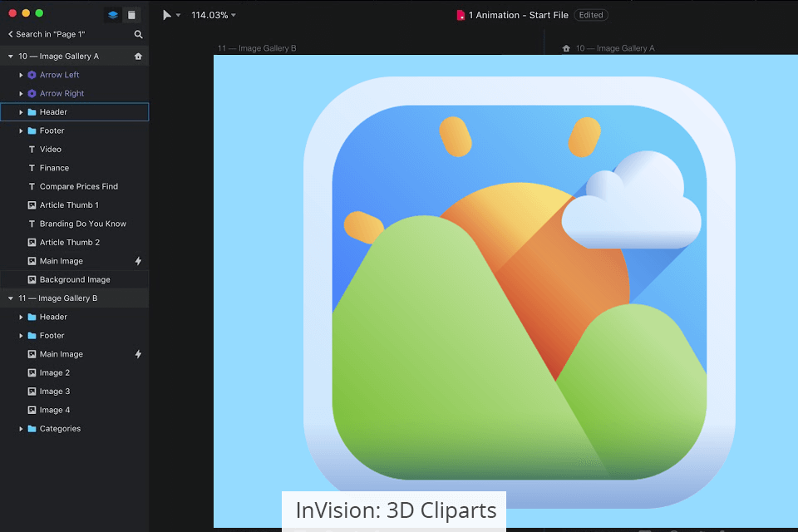Screen dimensions: 798x532
Task: Click the 10 — Image Gallery A canvas label
Action: pyautogui.click(x=615, y=48)
